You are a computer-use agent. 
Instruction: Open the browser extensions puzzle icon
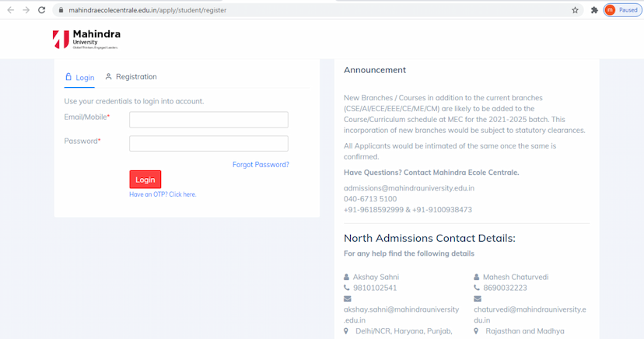[x=594, y=10]
